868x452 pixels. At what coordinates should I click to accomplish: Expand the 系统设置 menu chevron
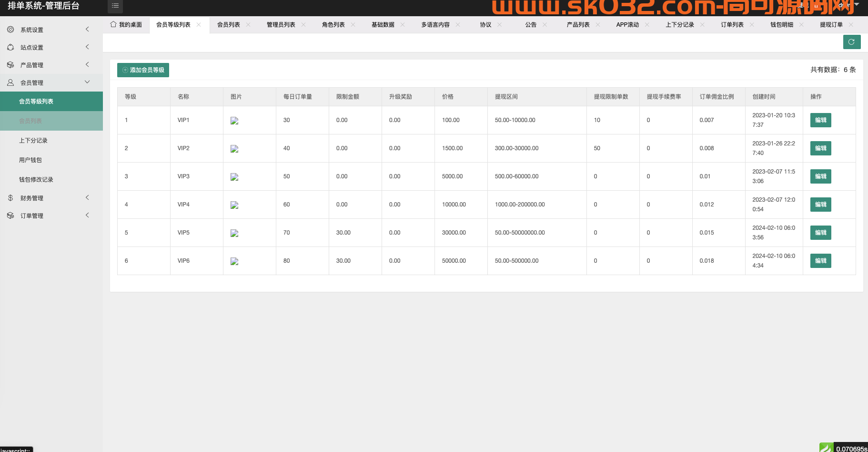coord(87,29)
